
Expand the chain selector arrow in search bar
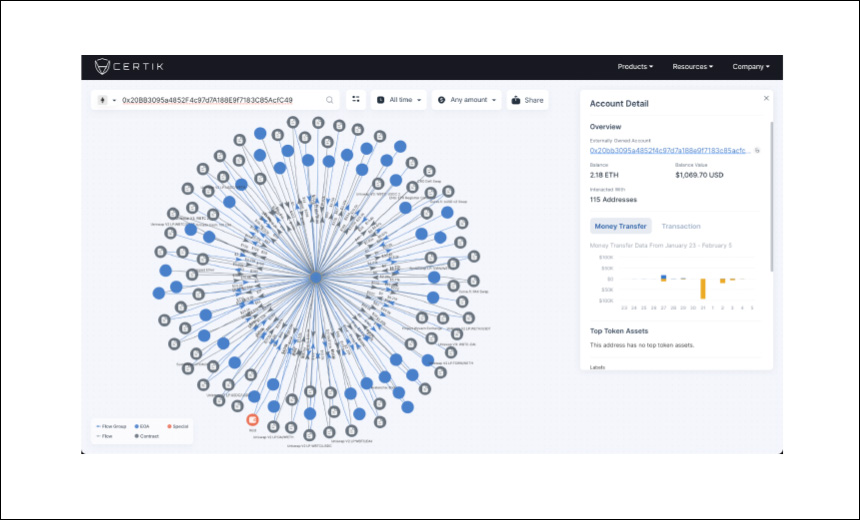(114, 100)
